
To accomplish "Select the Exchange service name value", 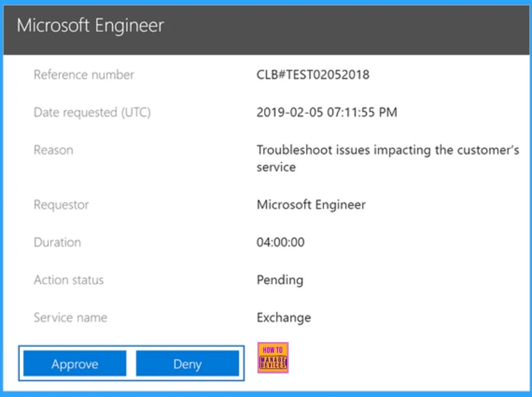I will pyautogui.click(x=283, y=318).
